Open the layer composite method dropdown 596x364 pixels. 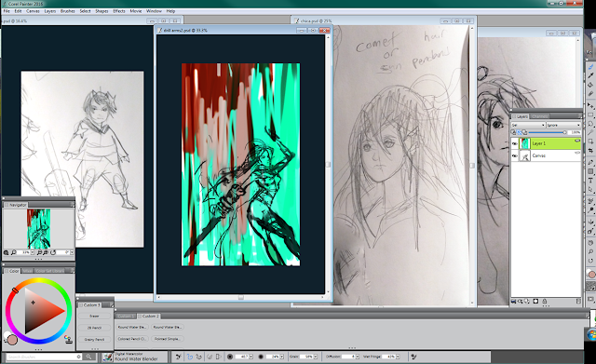point(528,125)
